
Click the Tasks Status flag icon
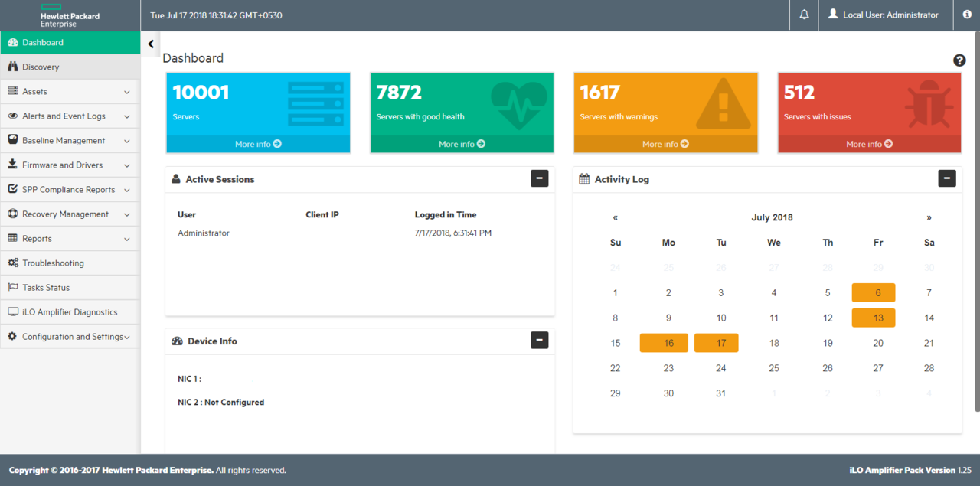point(13,288)
